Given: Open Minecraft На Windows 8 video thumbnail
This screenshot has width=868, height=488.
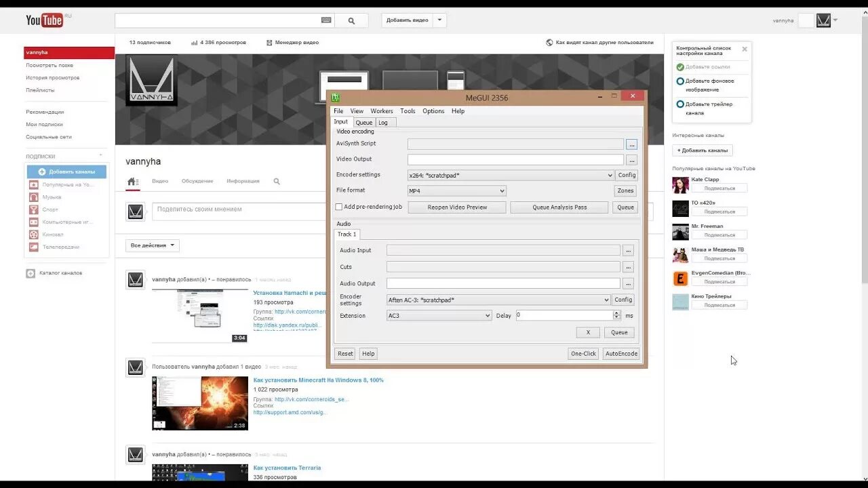Looking at the screenshot, I should tap(200, 403).
